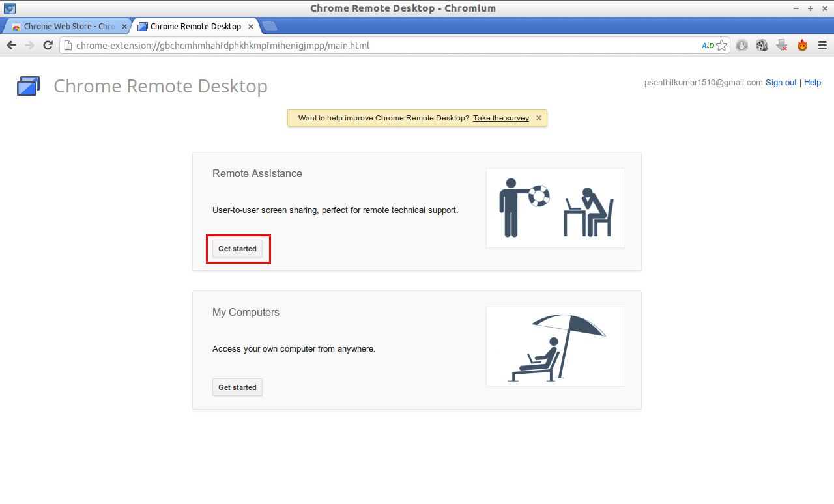The image size is (834, 504).
Task: Click the Remote Assistance lifebuoy illustration
Action: [x=556, y=208]
